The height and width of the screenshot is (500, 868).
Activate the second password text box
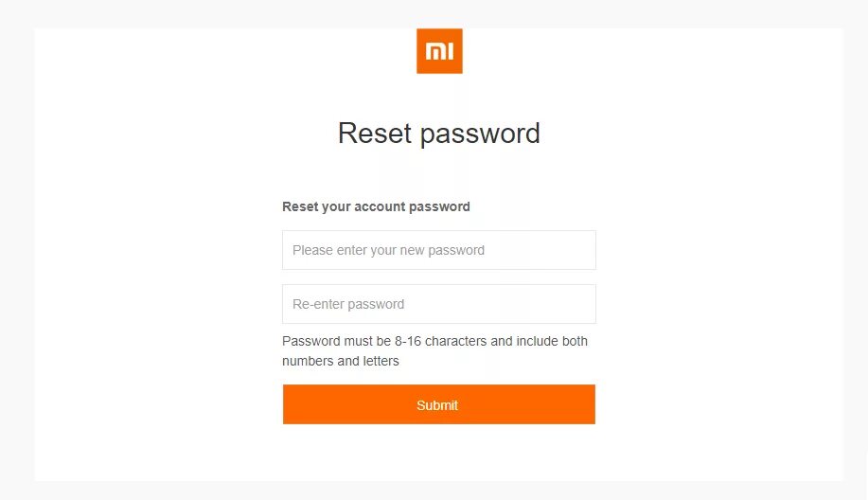[439, 304]
